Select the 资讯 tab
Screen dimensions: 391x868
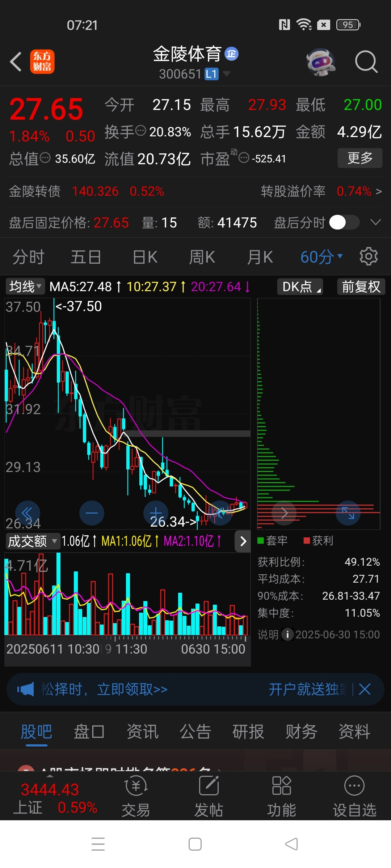tap(142, 732)
